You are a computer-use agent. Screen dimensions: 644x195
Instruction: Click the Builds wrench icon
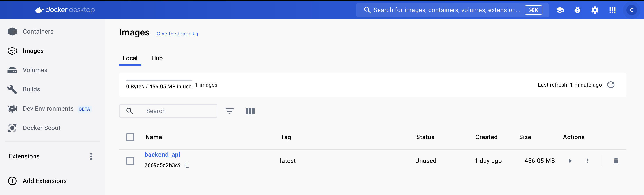click(12, 89)
